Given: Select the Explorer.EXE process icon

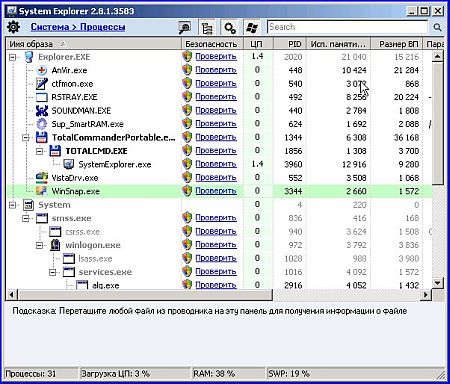Looking at the screenshot, I should 29,57.
